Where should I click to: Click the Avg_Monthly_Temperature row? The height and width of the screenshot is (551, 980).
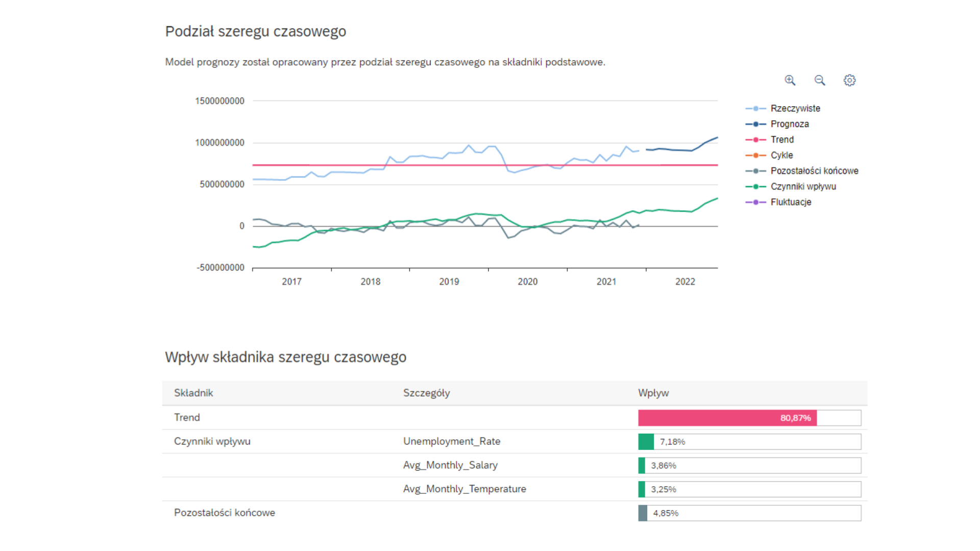[464, 489]
